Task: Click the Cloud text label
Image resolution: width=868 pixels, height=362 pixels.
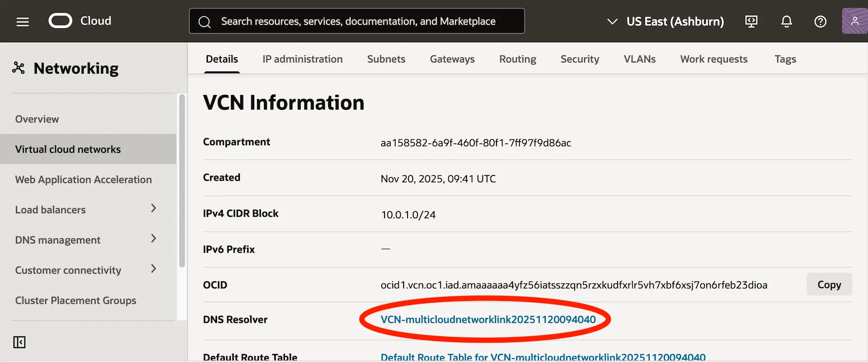Action: (x=96, y=21)
